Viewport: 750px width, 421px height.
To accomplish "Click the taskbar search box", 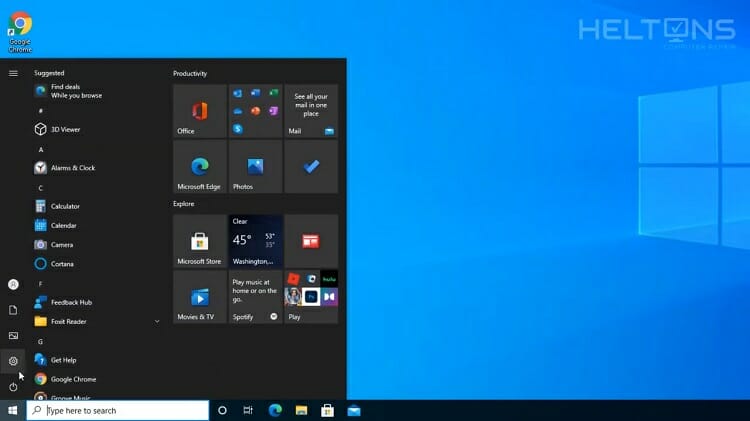I will 118,410.
